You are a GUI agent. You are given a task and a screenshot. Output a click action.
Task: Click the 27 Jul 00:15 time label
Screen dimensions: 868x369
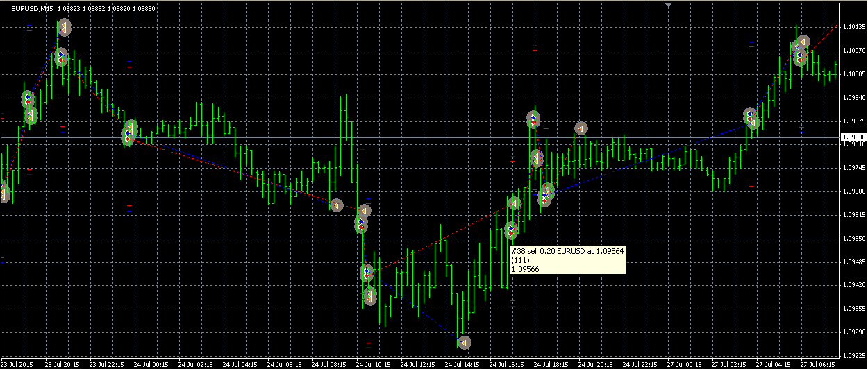[x=685, y=364]
